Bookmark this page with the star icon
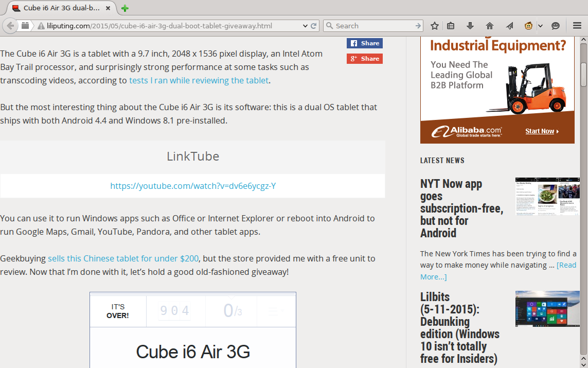 pyautogui.click(x=435, y=26)
